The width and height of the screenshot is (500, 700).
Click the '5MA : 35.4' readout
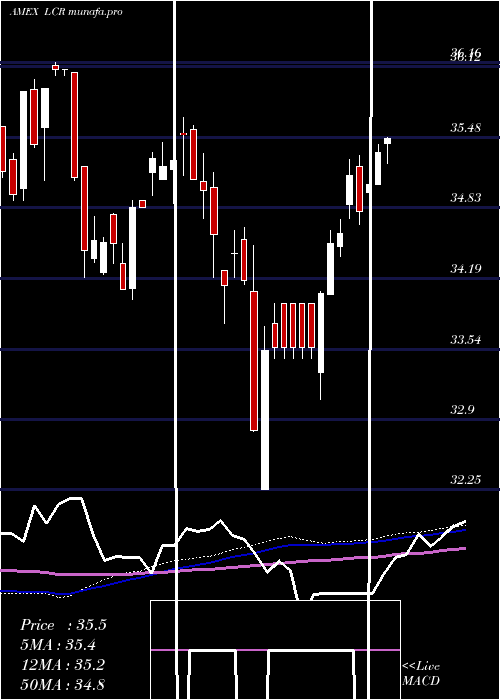tap(58, 645)
